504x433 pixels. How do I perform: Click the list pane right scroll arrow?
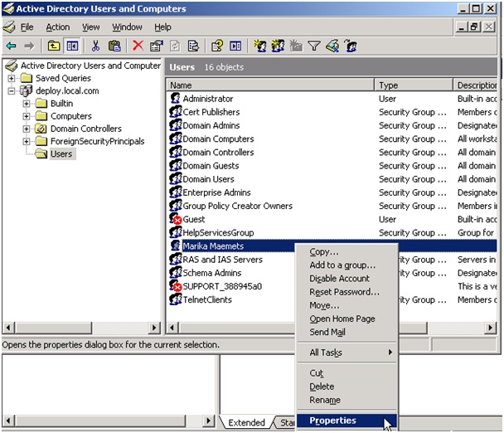[x=491, y=328]
